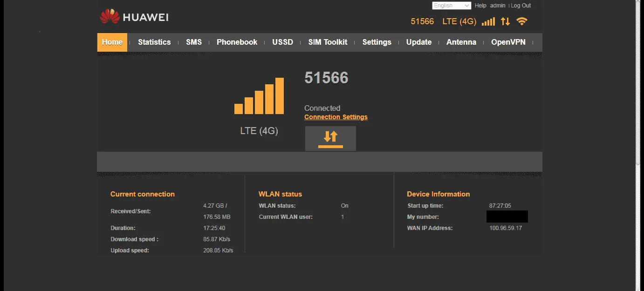Click the 176.58 MB sent value
This screenshot has width=644, height=291.
pyautogui.click(x=217, y=217)
